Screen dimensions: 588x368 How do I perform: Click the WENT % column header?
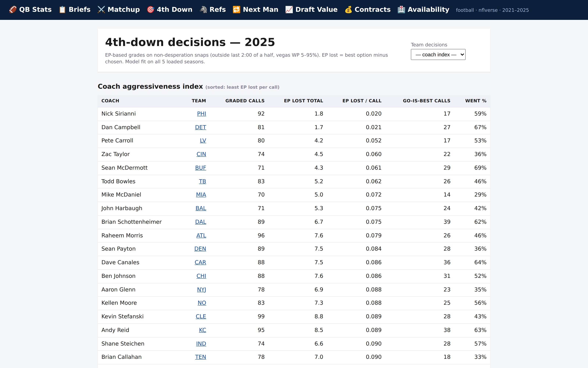(x=476, y=101)
